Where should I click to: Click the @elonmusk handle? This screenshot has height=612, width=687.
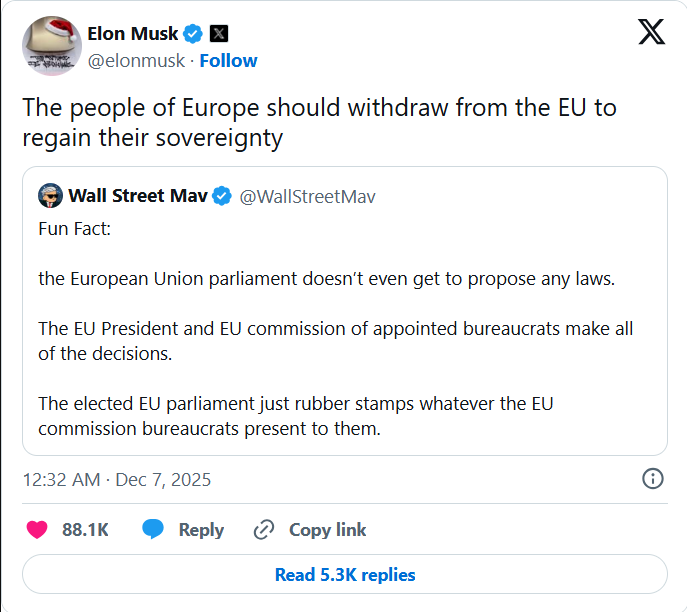[x=138, y=61]
